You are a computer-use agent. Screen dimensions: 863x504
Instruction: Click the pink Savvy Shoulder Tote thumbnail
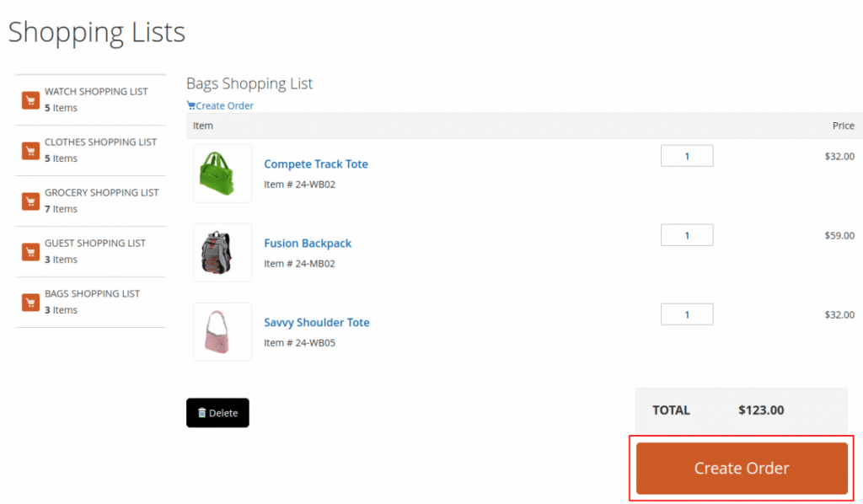[x=222, y=332]
